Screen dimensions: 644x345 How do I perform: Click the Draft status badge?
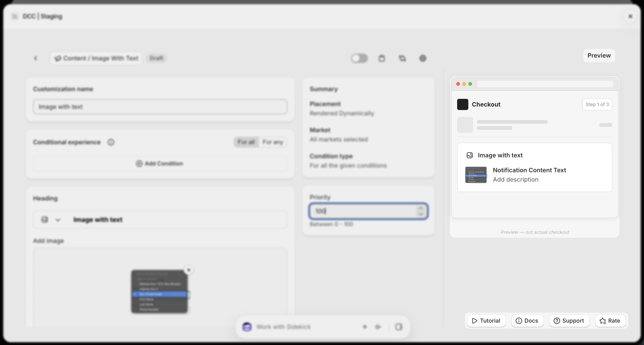[x=156, y=58]
